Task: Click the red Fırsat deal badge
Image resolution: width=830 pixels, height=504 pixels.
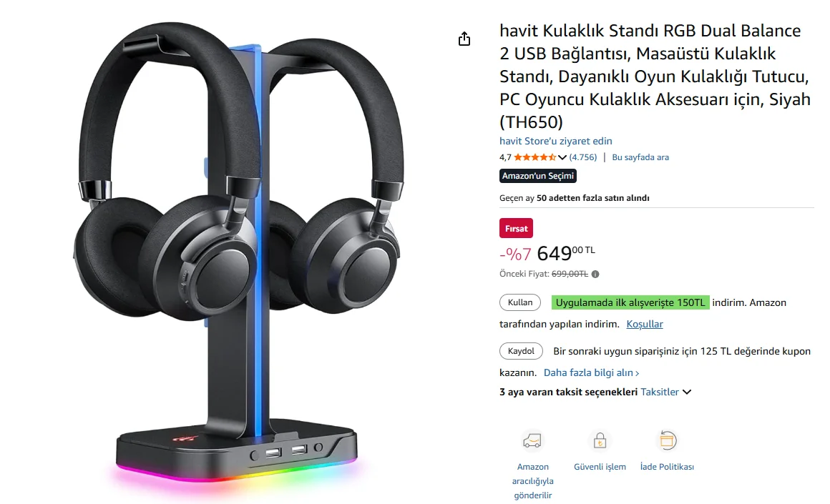Action: point(516,229)
